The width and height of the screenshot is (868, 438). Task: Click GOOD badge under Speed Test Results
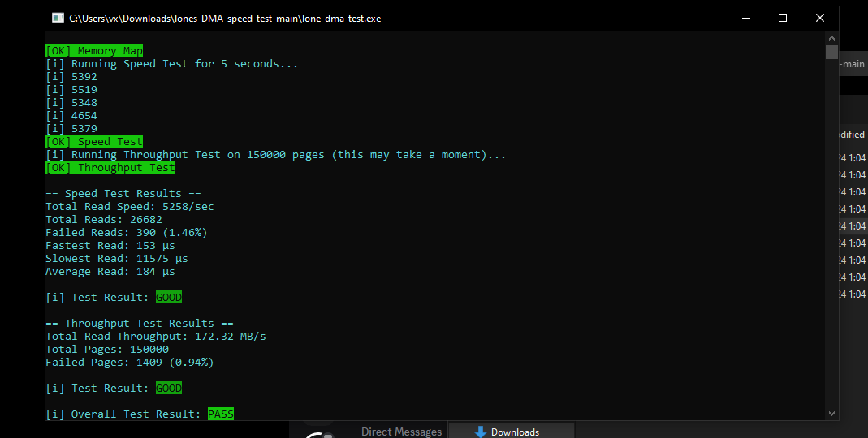tap(169, 298)
